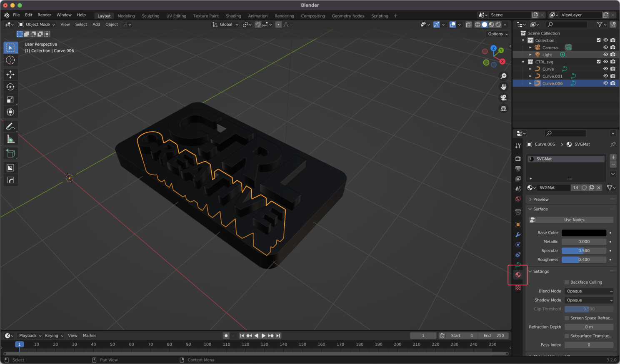Open the World properties tab

[x=518, y=199]
